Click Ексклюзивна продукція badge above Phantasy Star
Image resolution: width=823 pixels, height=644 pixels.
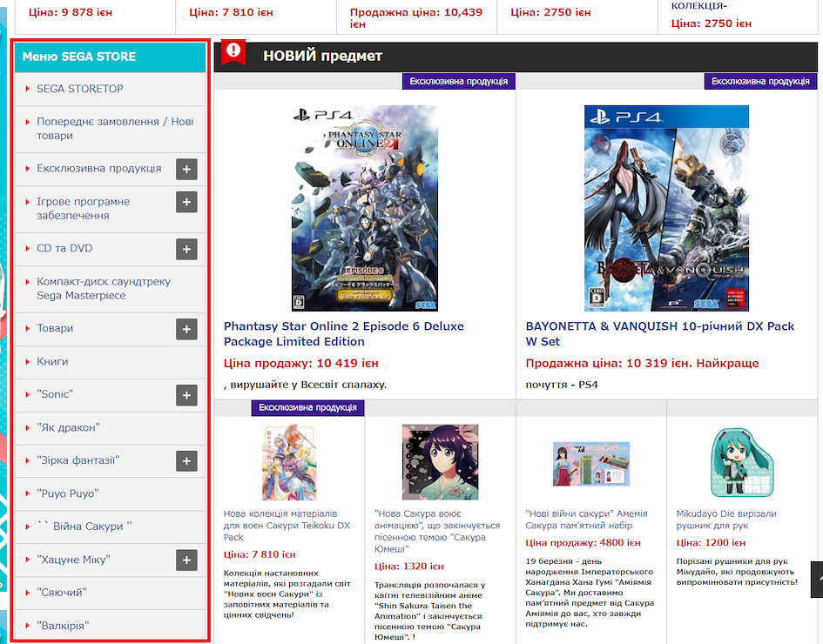pyautogui.click(x=459, y=81)
